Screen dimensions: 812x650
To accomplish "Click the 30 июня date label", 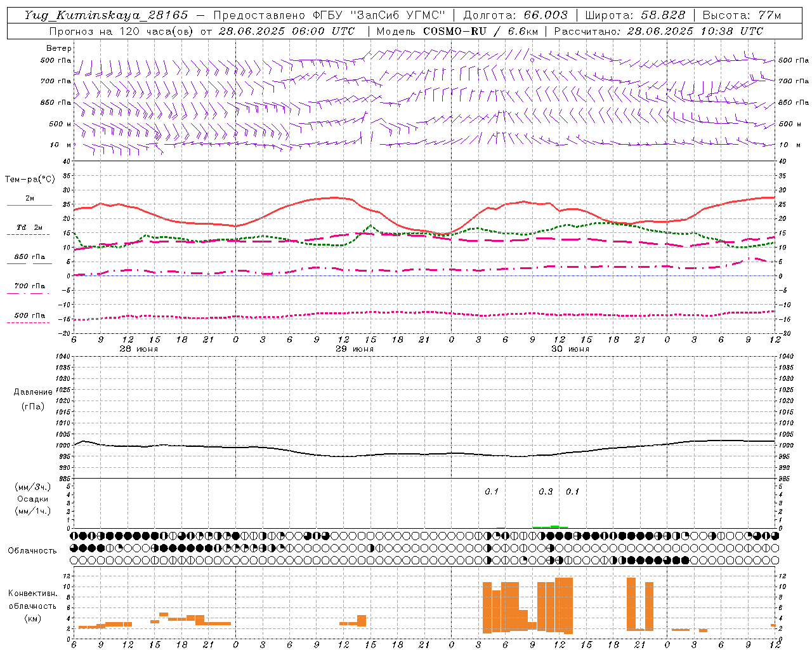I will 570,349.
